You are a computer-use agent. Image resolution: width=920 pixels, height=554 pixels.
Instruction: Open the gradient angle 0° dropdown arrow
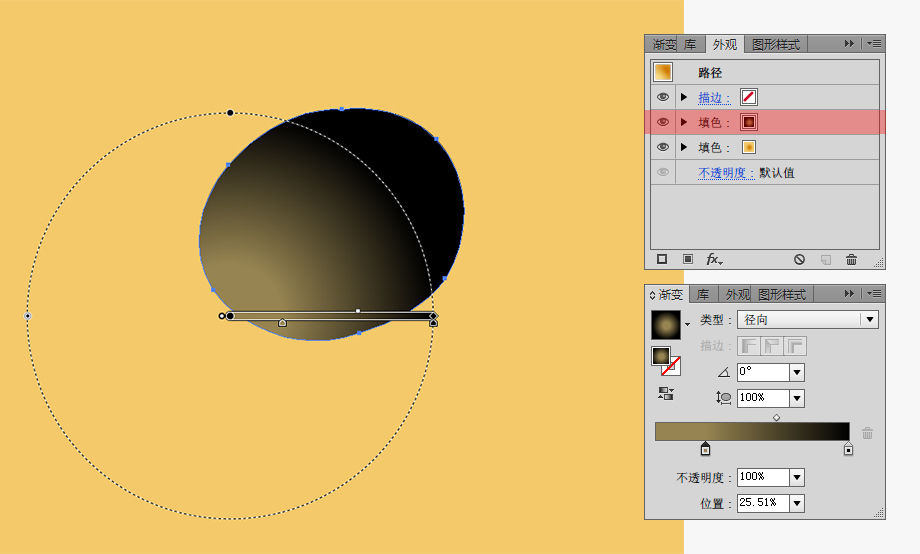[x=797, y=372]
